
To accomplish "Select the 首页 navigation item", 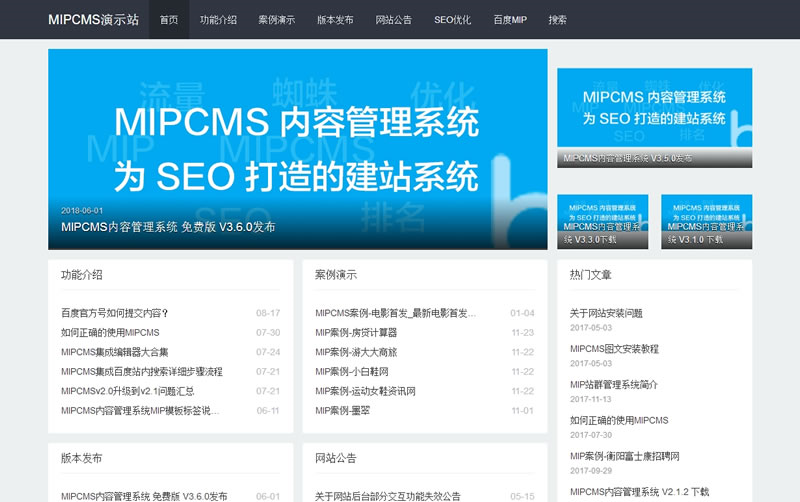I will 169,20.
